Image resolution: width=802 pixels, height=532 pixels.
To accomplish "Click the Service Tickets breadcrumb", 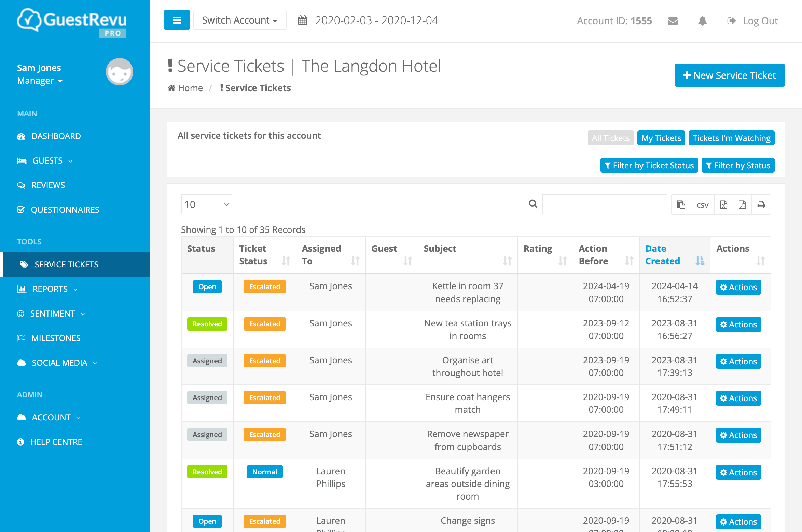I will click(x=255, y=88).
